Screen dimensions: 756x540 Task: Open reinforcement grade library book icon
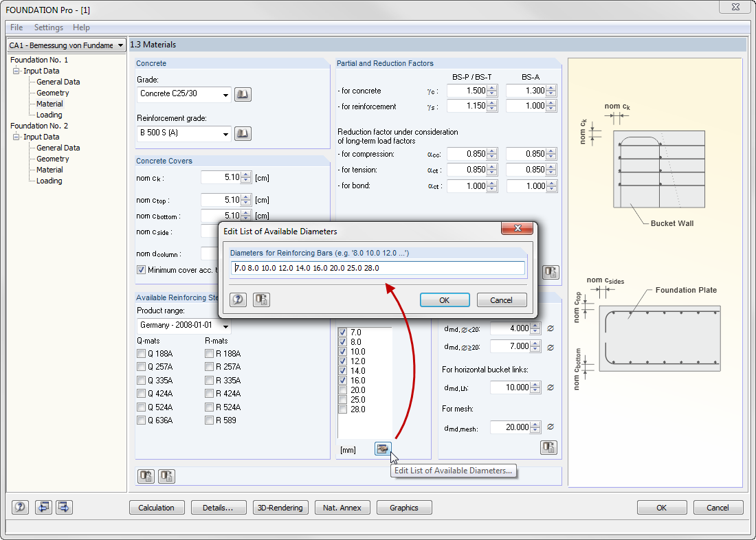[x=243, y=133]
